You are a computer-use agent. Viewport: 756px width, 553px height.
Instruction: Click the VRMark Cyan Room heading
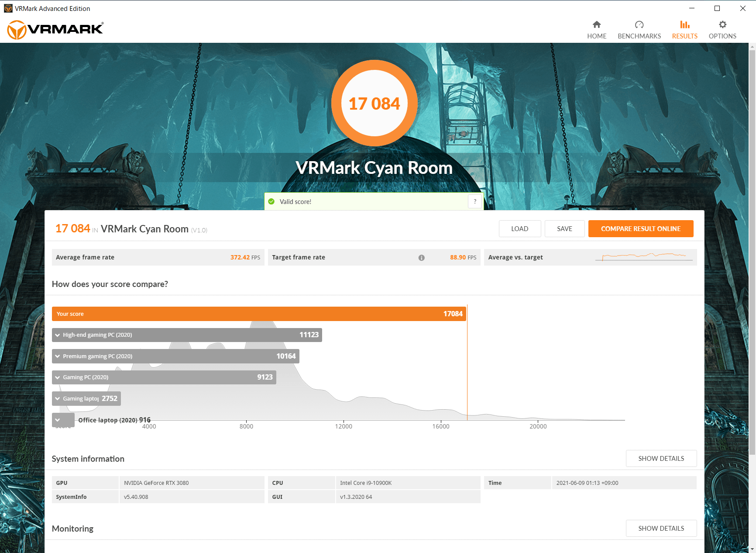(x=374, y=168)
